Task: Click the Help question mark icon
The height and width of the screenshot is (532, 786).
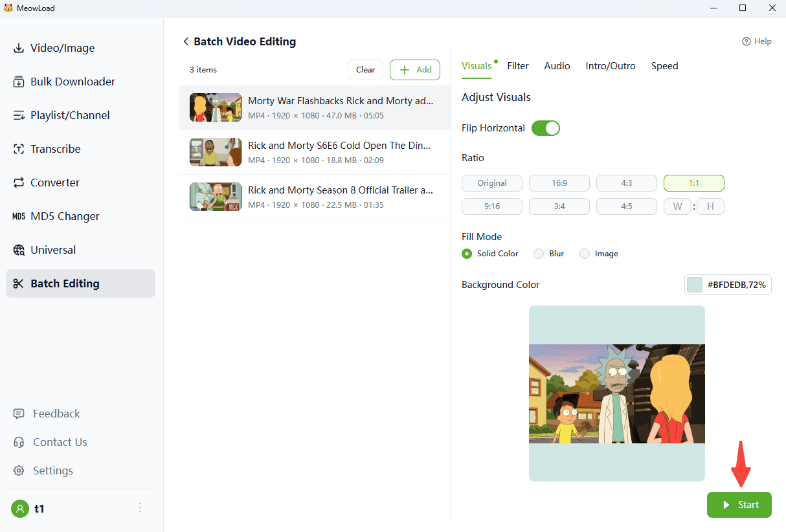Action: point(746,41)
